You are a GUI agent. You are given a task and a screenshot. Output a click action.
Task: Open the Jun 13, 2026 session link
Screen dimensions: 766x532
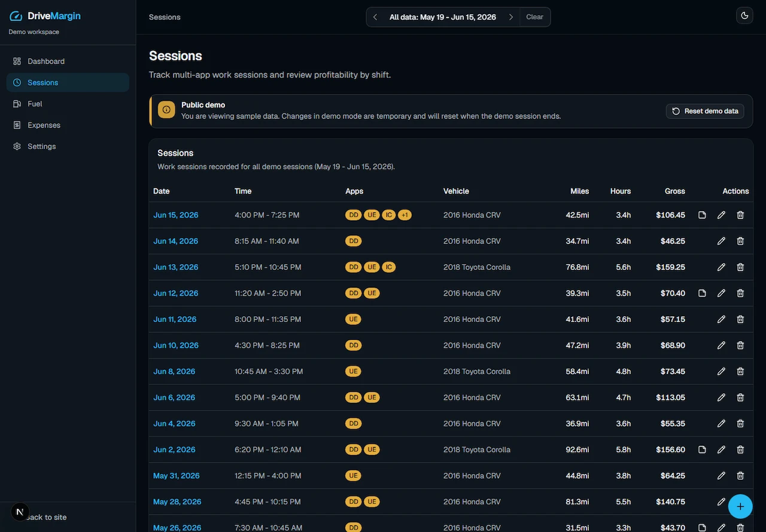[x=175, y=267]
